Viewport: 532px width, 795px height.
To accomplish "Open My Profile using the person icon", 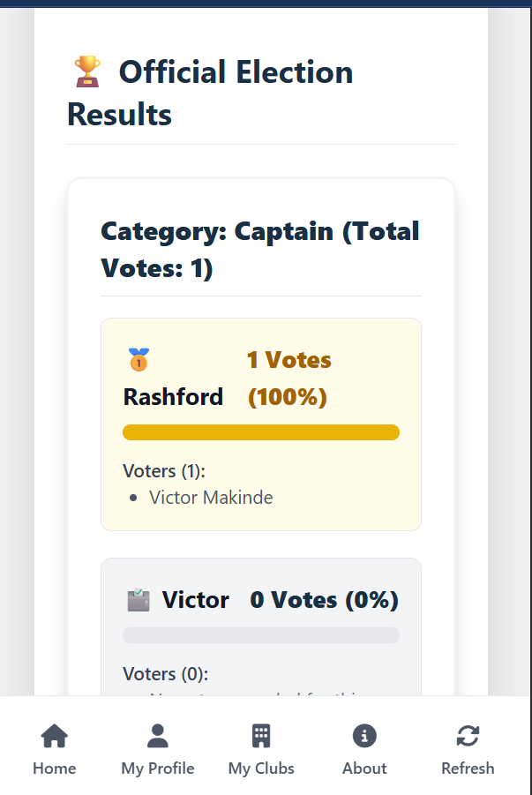I will (x=158, y=736).
